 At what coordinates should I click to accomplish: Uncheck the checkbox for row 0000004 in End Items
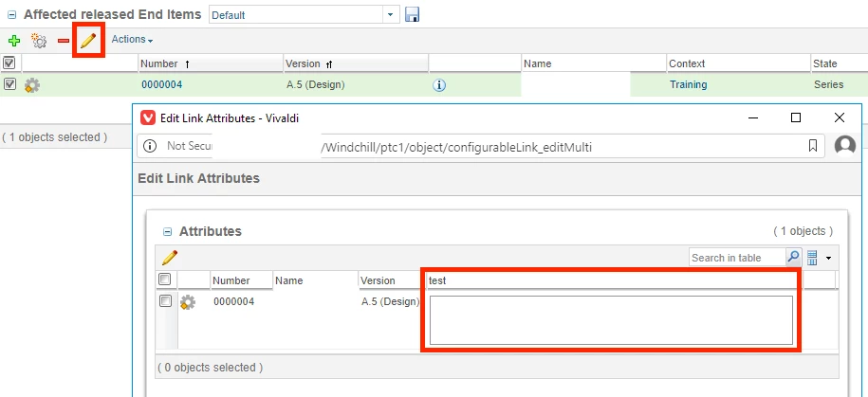[9, 84]
